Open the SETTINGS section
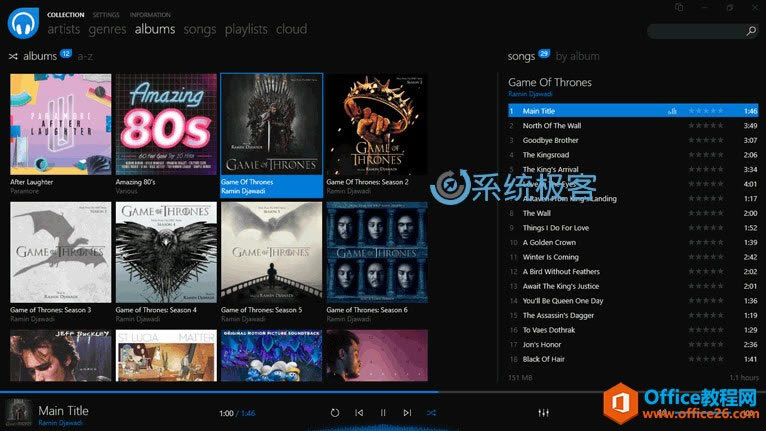The height and width of the screenshot is (431, 766). (106, 15)
